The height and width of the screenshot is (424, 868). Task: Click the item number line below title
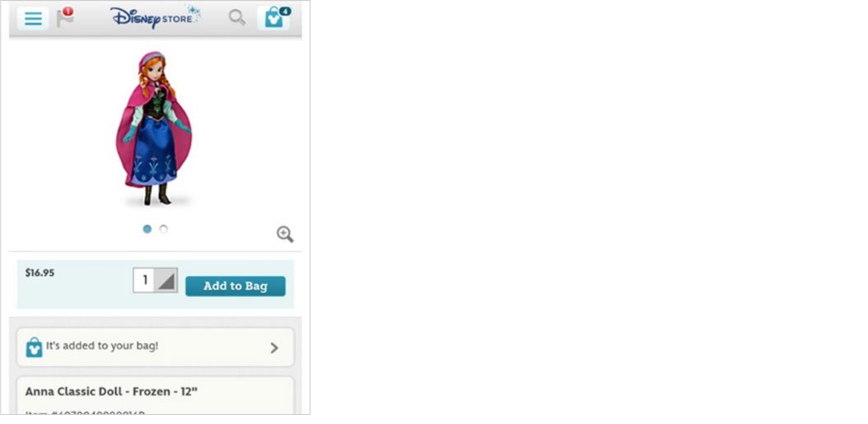click(x=86, y=412)
